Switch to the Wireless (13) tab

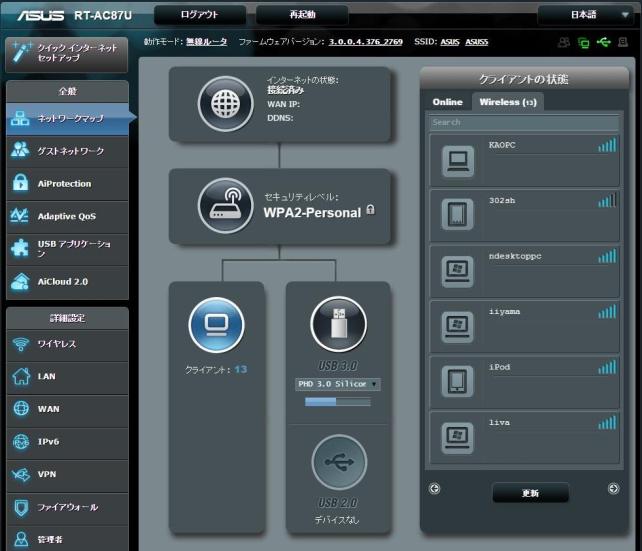508,102
